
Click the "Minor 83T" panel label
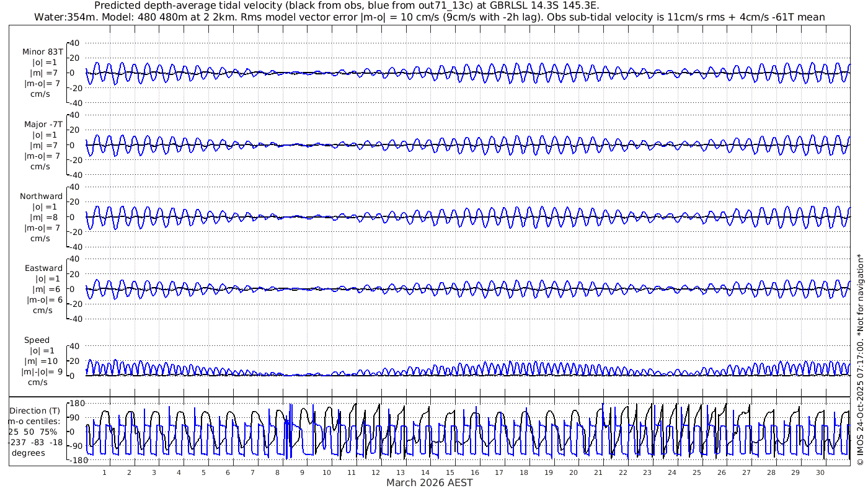(42, 52)
